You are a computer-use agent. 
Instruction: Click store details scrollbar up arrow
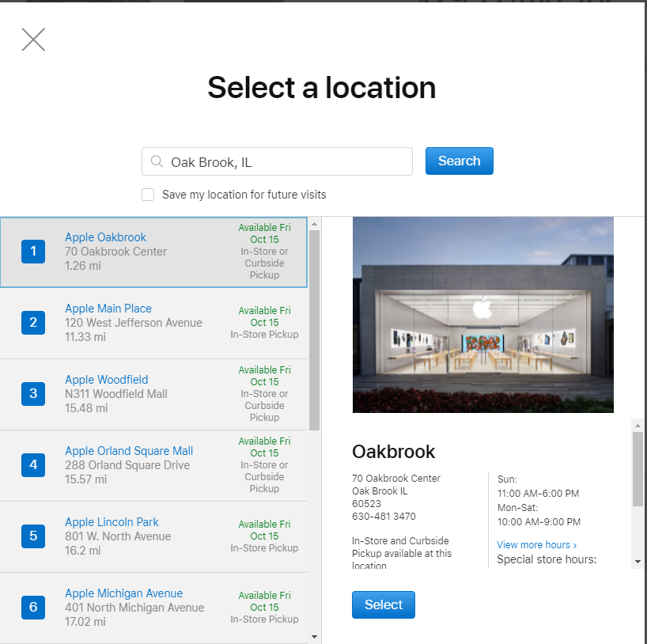point(638,425)
